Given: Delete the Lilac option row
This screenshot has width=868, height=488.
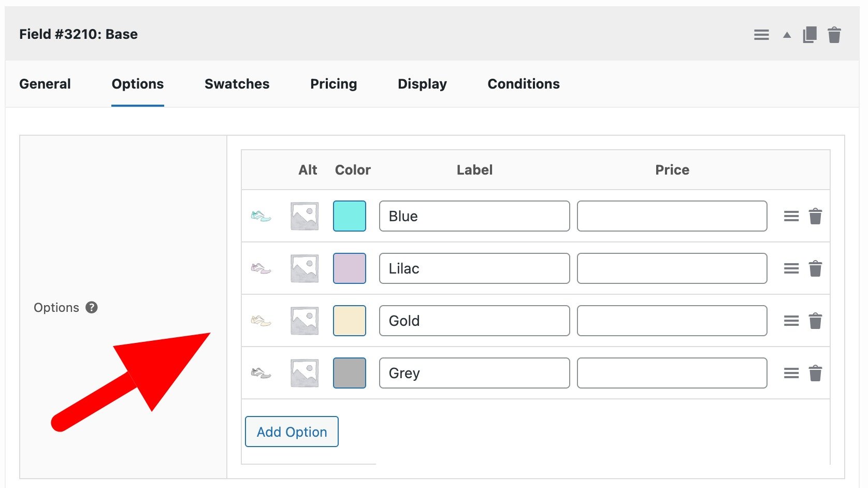Looking at the screenshot, I should tap(816, 268).
